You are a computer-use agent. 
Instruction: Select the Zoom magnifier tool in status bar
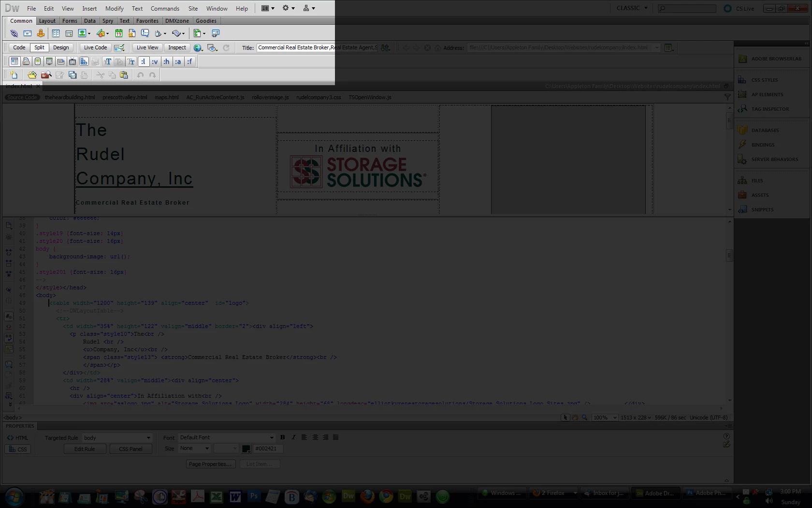pyautogui.click(x=584, y=418)
